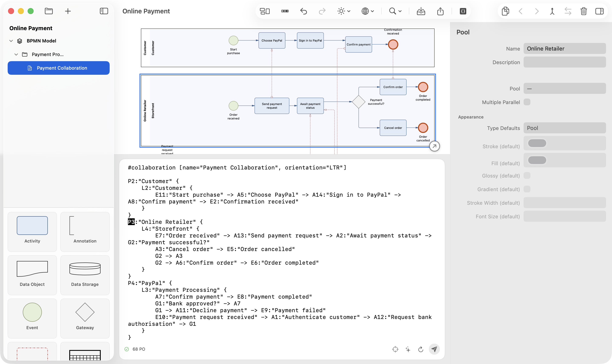612x364 pixels.
Task: Click the connector style icon in toolbar
Action: tap(285, 11)
